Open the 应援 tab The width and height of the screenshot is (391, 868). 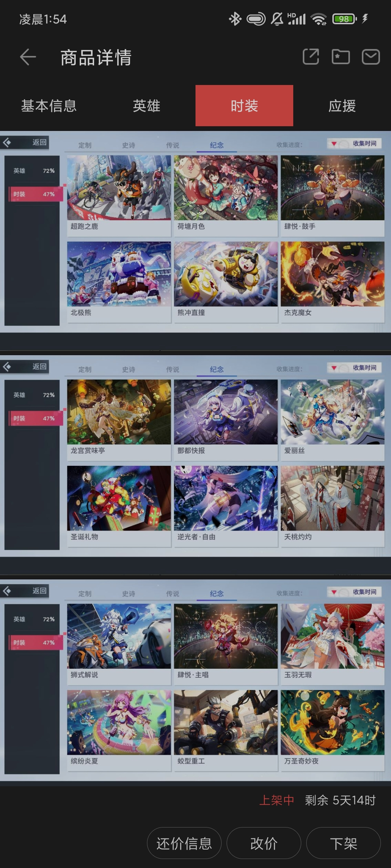(x=342, y=106)
